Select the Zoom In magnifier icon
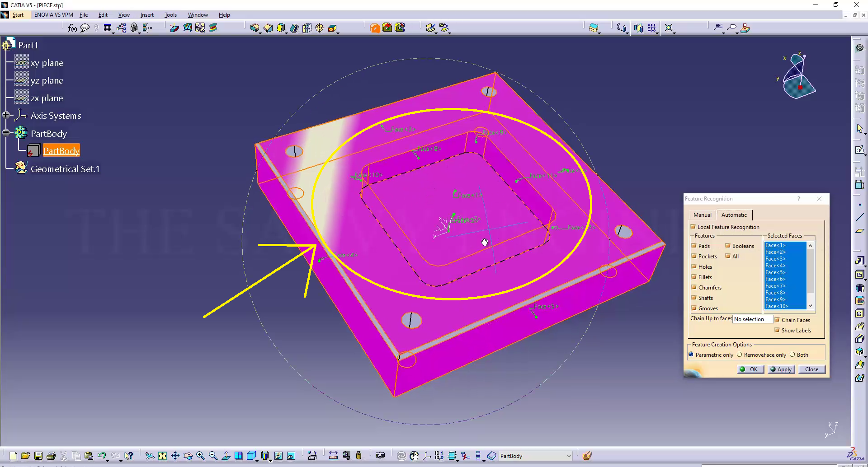This screenshot has width=868, height=467. click(x=201, y=456)
